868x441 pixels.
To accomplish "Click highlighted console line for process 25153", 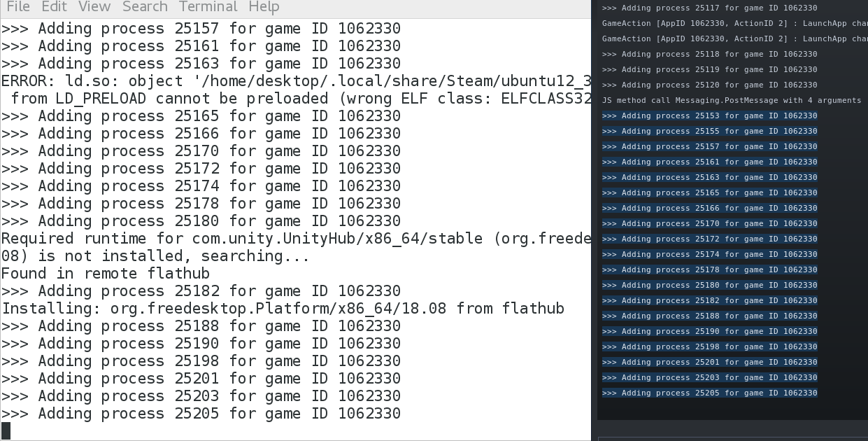I will [x=709, y=116].
